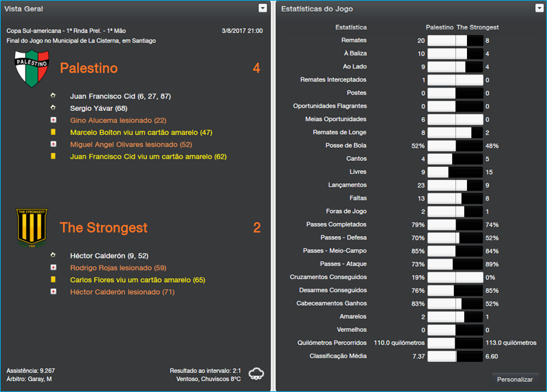This screenshot has height=392, width=547.
Task: Click goal icon beside Juan Francisco Cid
Action: pyautogui.click(x=53, y=96)
